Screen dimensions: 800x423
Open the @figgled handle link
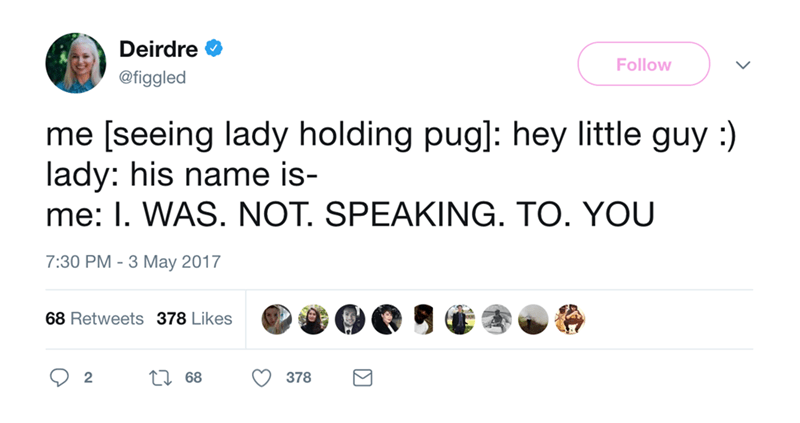[x=151, y=76]
